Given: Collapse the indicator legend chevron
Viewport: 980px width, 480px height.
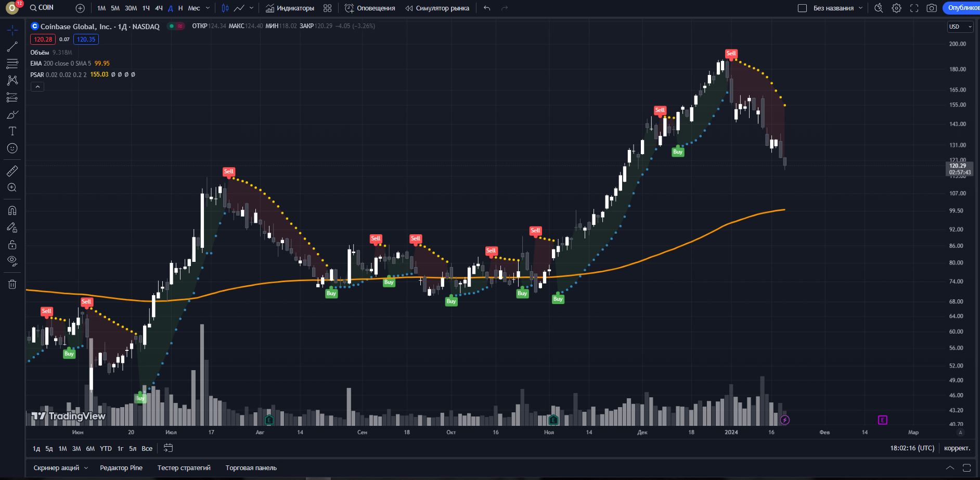Looking at the screenshot, I should tap(37, 87).
